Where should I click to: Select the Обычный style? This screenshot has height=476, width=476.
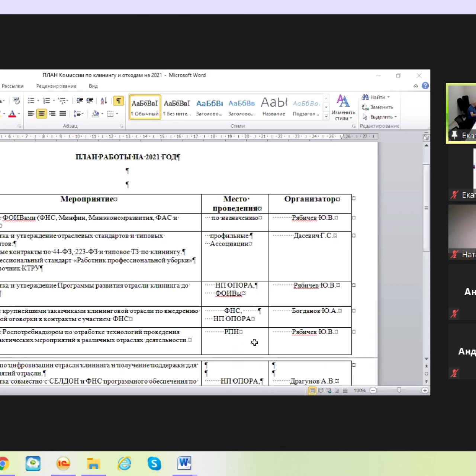[x=145, y=107]
